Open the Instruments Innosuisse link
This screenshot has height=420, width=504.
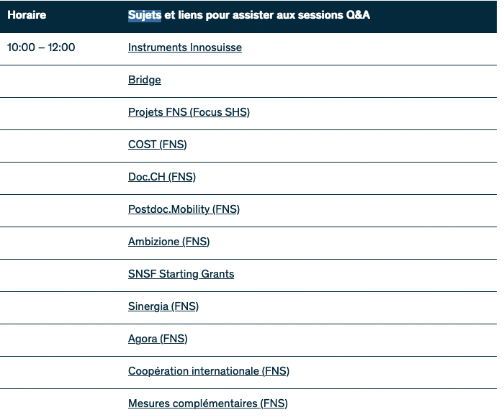(185, 47)
